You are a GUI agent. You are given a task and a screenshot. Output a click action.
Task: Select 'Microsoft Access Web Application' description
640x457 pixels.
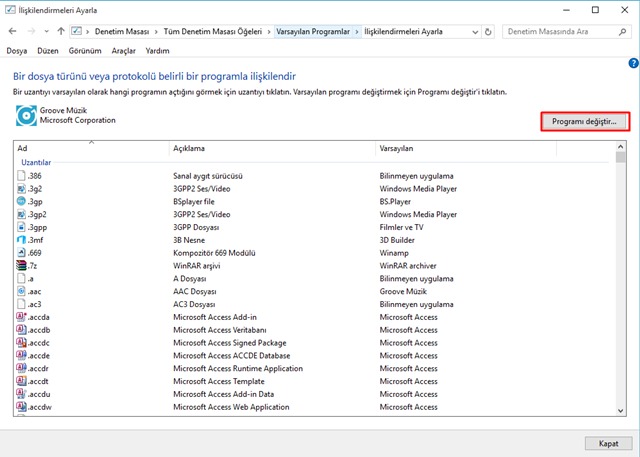pyautogui.click(x=231, y=407)
